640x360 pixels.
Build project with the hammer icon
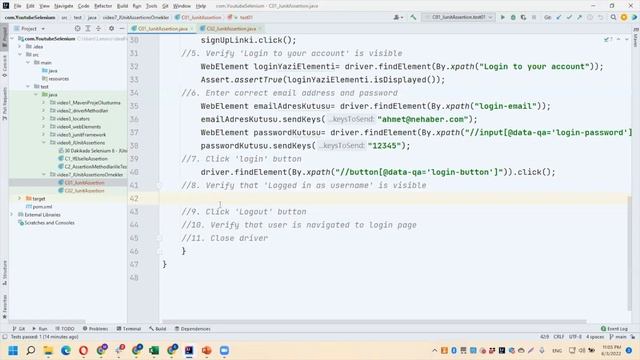[413, 18]
